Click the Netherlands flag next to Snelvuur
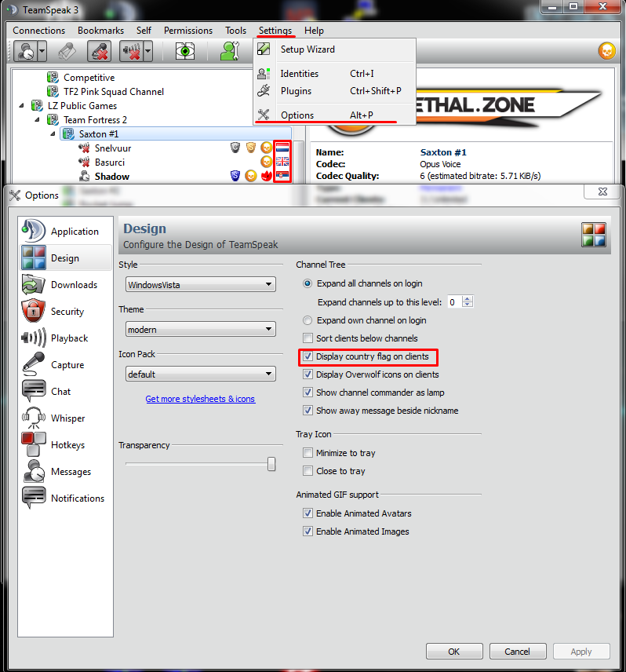 coord(282,148)
